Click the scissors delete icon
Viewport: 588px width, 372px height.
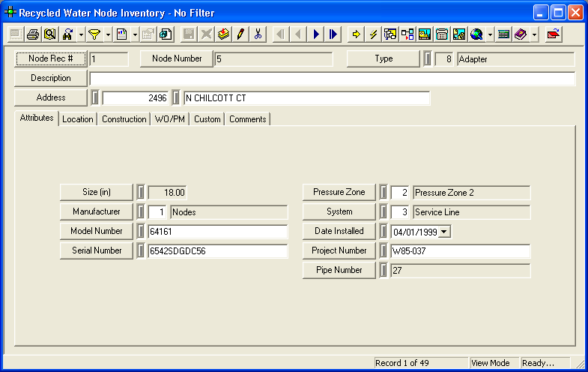click(258, 34)
